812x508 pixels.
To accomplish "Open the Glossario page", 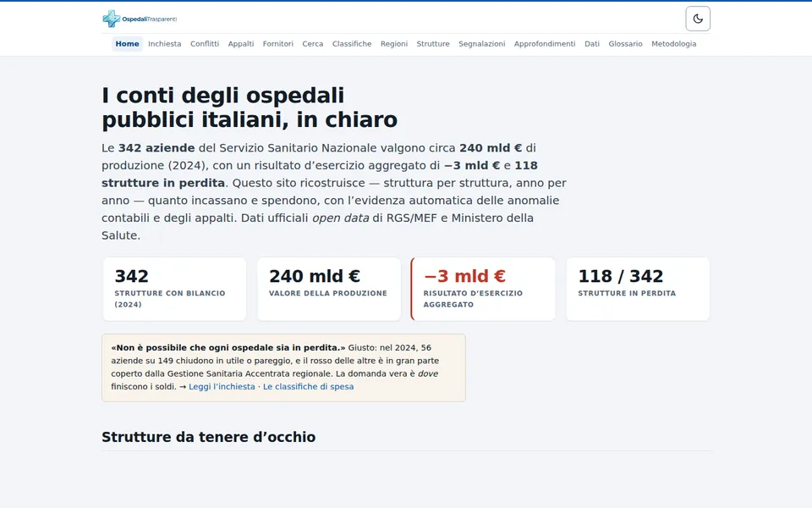I will click(x=625, y=43).
